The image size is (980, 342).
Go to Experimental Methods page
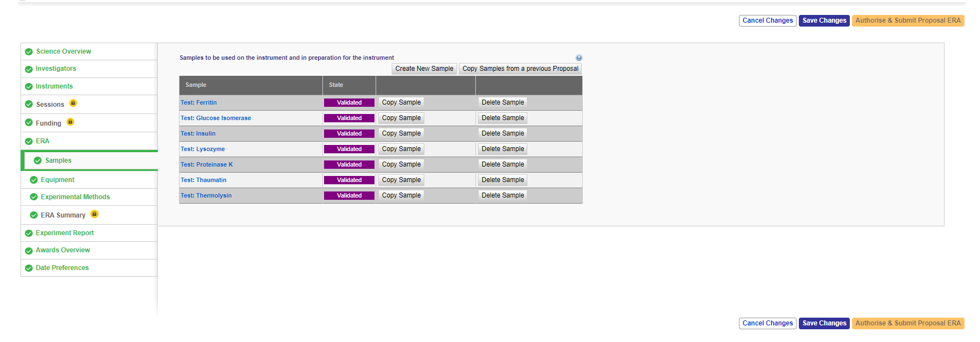click(75, 197)
